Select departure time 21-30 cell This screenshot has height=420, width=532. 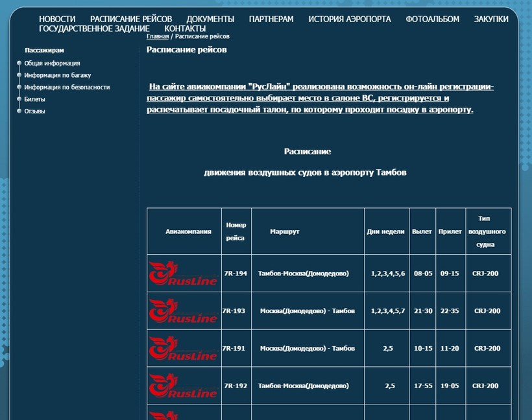pos(423,311)
